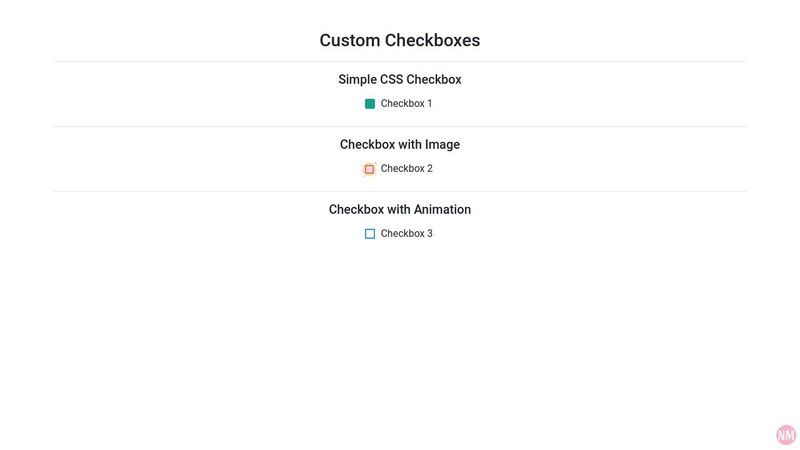Click the word "Checkboxes" in the title

click(x=433, y=40)
